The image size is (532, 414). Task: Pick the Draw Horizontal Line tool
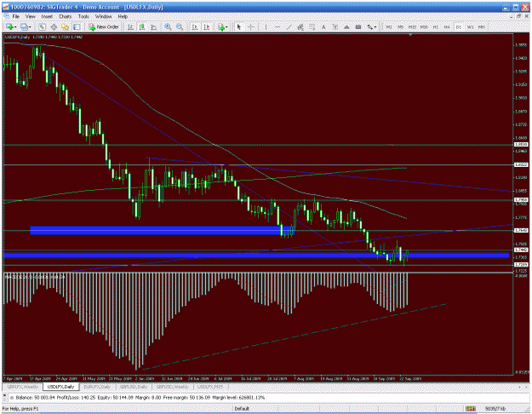click(277, 26)
